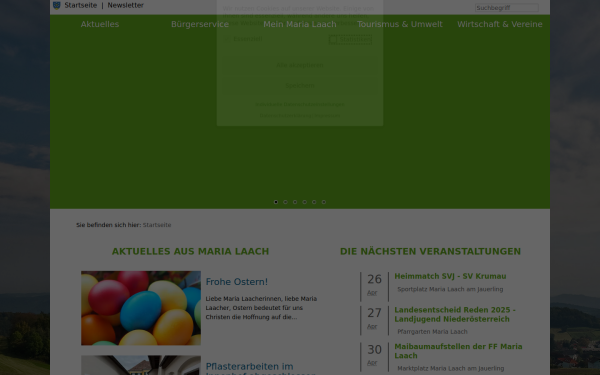Enable the Statistiken cookie checkbox
Image resolution: width=600 pixels, height=375 pixels.
[x=333, y=39]
